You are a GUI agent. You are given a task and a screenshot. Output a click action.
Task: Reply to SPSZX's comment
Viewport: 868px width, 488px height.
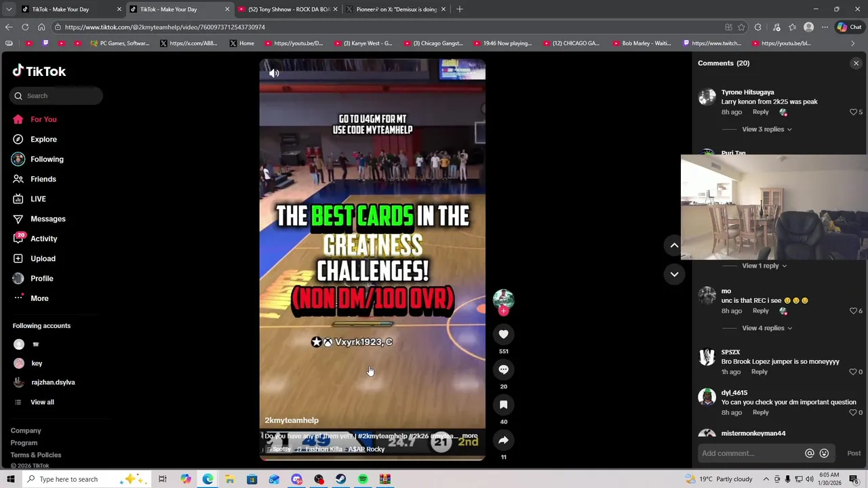759,371
